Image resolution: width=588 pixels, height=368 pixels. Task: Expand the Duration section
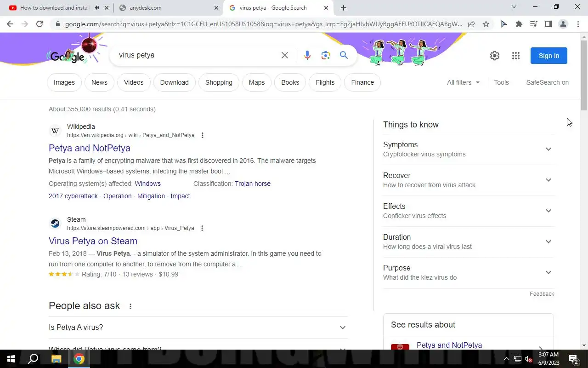[468, 241]
